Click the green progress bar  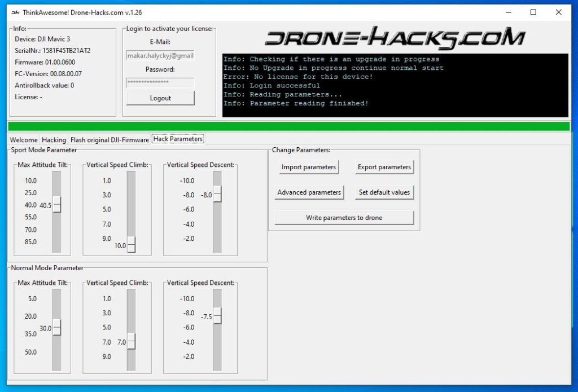point(288,126)
